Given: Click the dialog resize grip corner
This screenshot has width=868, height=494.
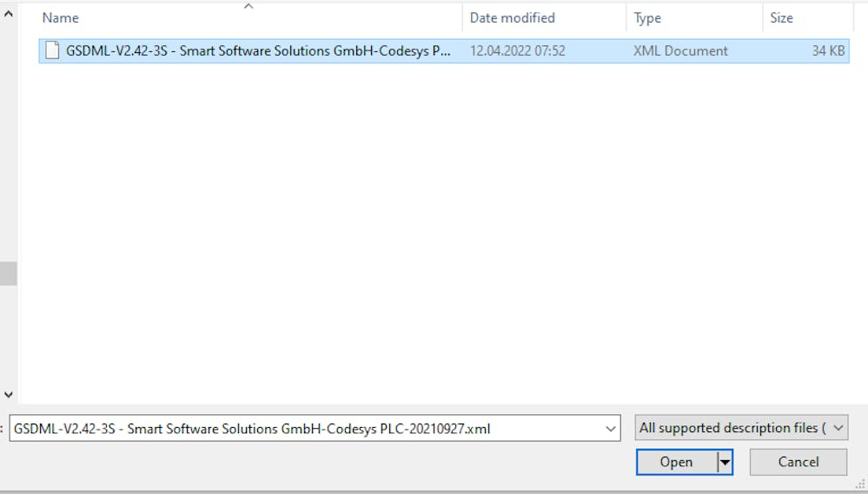Looking at the screenshot, I should (x=860, y=485).
